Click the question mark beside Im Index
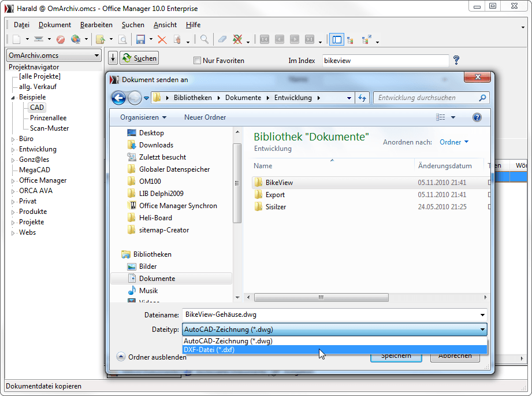Screen dimensions: 532x396 click(x=456, y=61)
